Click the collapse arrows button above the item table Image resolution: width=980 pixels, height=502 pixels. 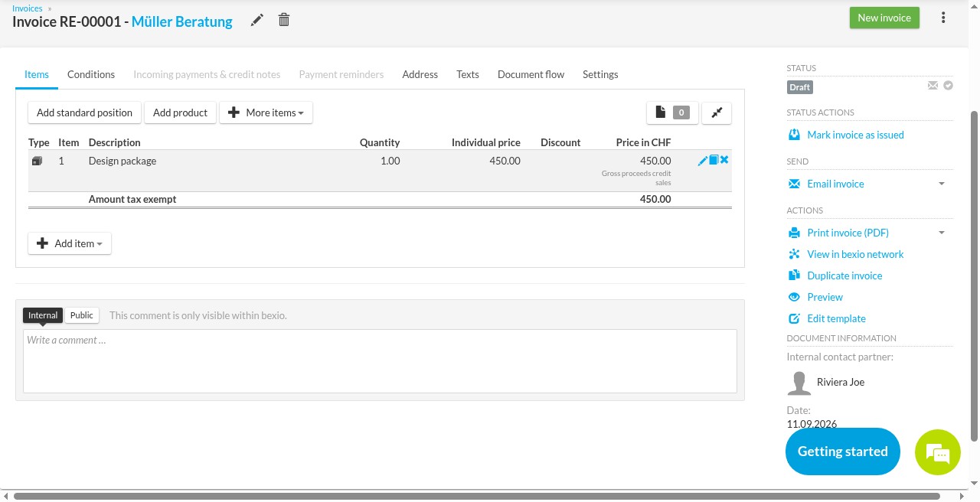tap(717, 112)
